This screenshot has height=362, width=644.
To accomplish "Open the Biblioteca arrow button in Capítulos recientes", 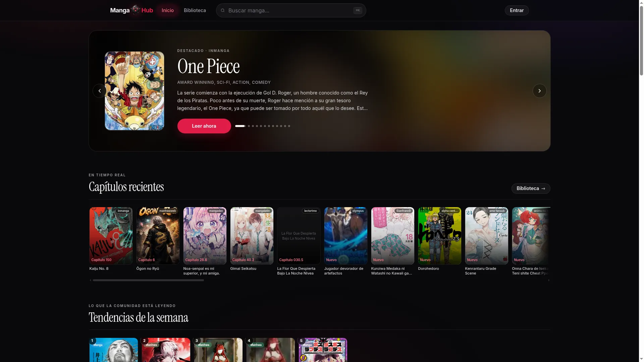I will click(x=531, y=188).
